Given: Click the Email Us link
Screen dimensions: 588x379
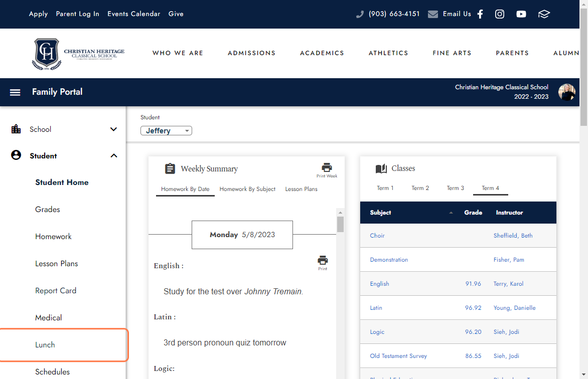Looking at the screenshot, I should [457, 14].
